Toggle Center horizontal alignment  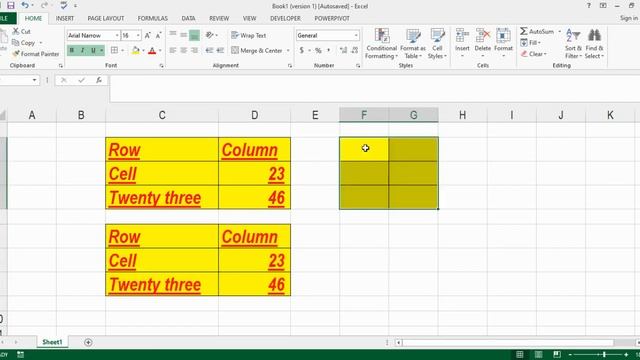(x=184, y=50)
